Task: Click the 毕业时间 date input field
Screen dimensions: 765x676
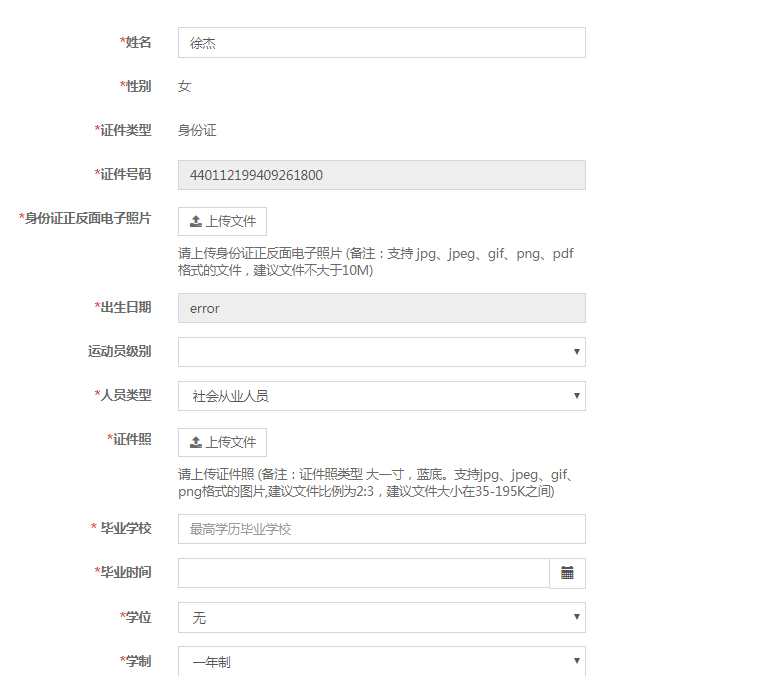Action: pyautogui.click(x=363, y=573)
